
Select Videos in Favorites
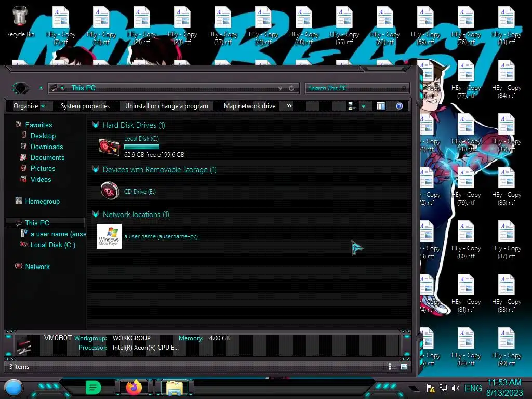(41, 179)
